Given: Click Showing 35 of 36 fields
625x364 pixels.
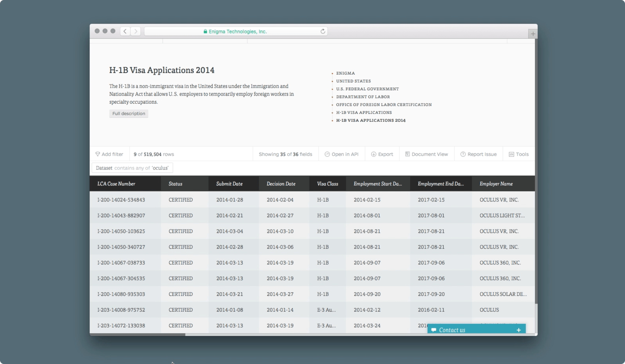Looking at the screenshot, I should pyautogui.click(x=285, y=154).
